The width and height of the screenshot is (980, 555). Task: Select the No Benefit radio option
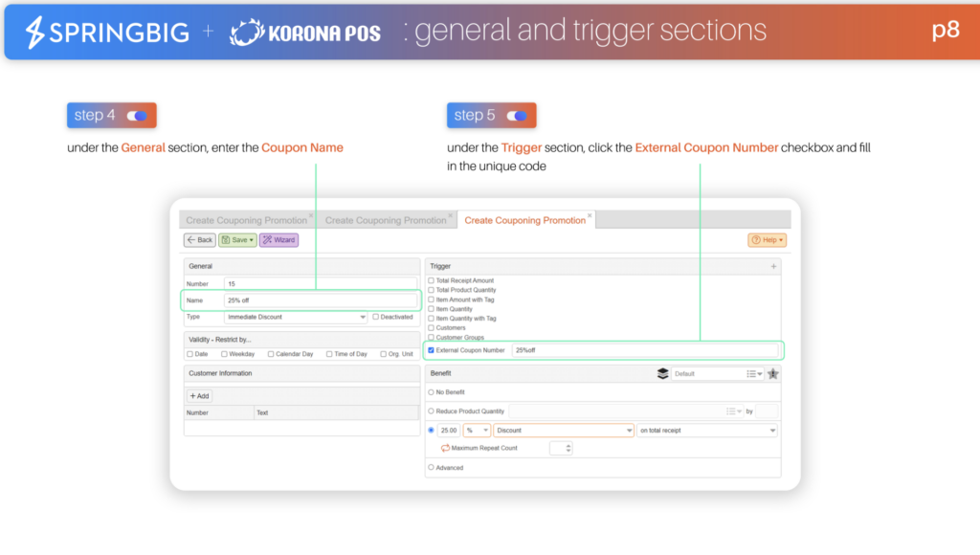(431, 392)
